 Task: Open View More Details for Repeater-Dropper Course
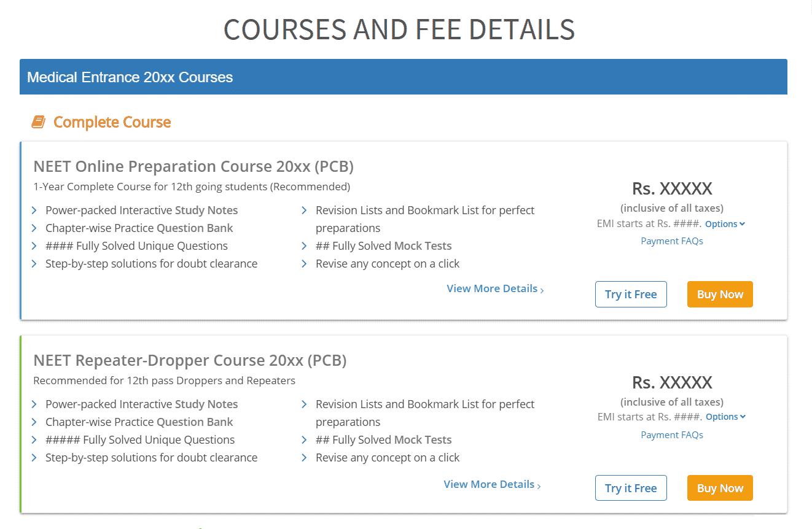[489, 484]
